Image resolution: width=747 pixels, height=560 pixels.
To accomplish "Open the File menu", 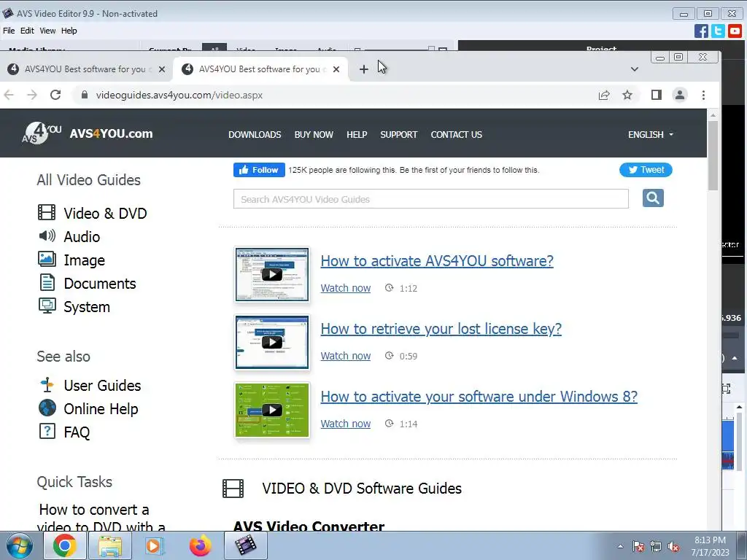I will [x=9, y=31].
